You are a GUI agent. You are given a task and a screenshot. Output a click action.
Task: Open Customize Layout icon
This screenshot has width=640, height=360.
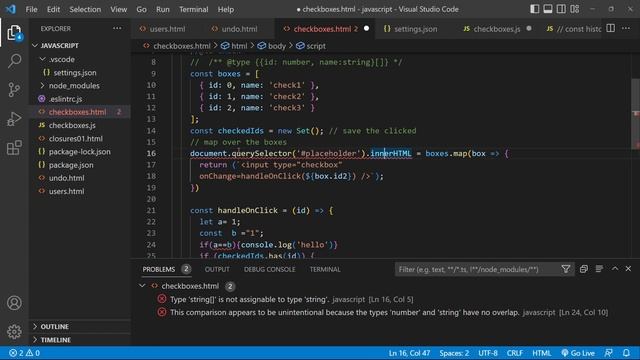[575, 9]
